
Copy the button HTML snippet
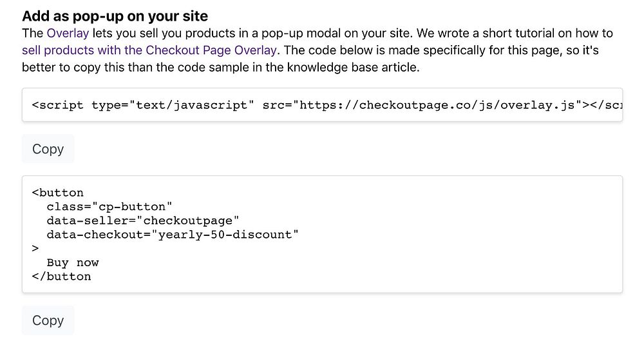click(x=48, y=320)
